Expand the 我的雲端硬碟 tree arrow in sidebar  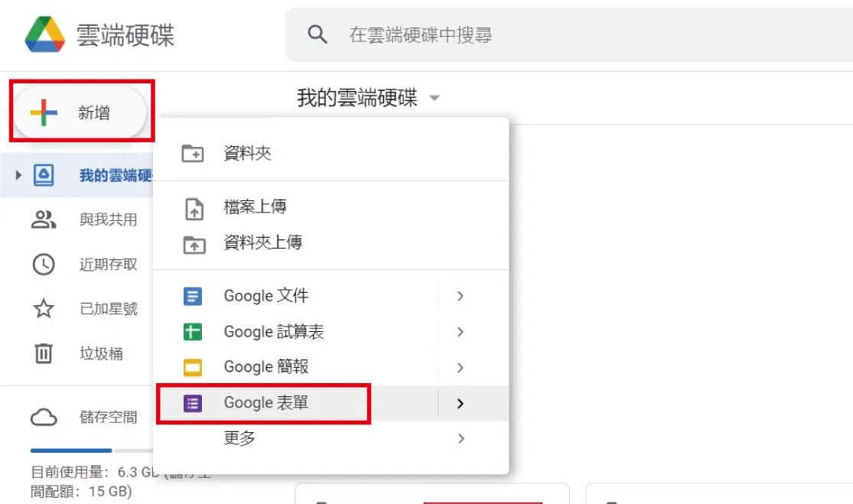coord(18,175)
